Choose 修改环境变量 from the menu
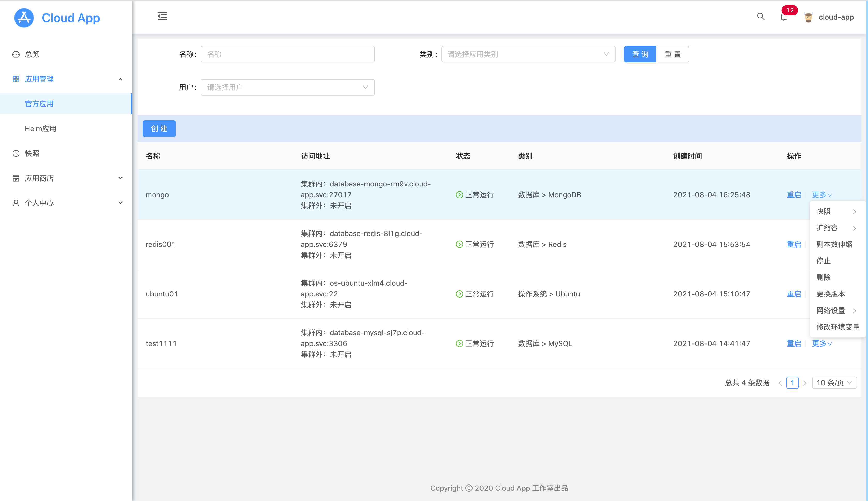The height and width of the screenshot is (501, 868). (837, 327)
